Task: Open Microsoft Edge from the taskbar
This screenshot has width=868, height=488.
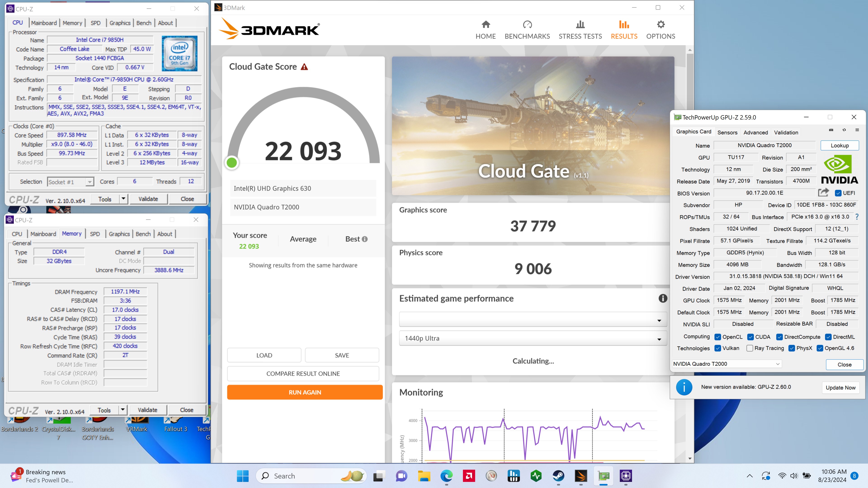Action: 446,476
